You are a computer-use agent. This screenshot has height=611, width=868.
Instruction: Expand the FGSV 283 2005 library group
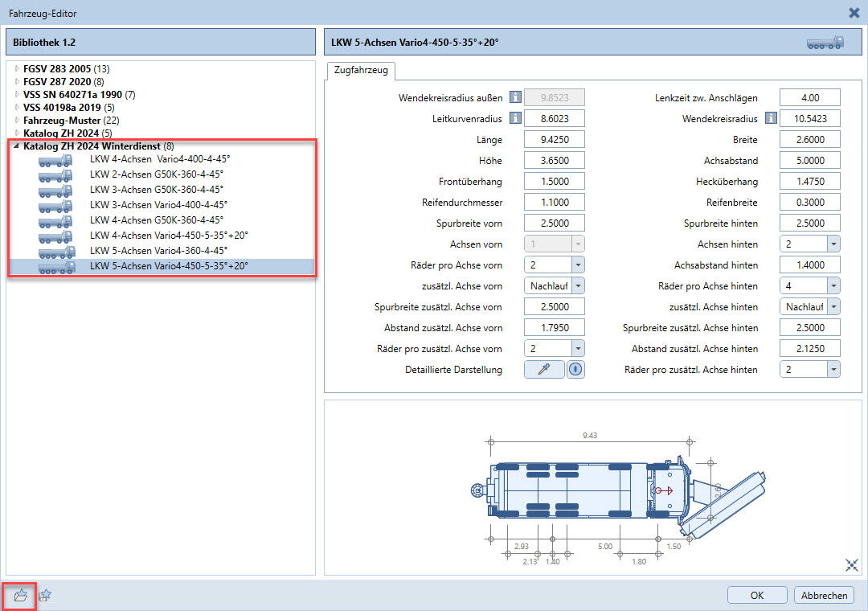point(17,69)
